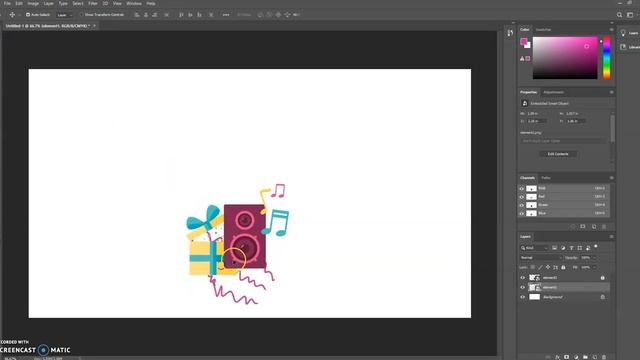Screen dimensions: 640x360
Task: Click the three-dots more align options
Action: click(226, 15)
